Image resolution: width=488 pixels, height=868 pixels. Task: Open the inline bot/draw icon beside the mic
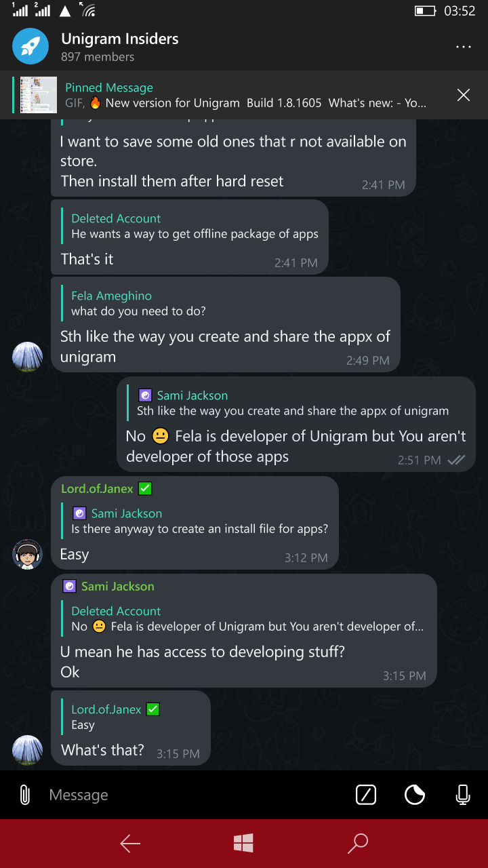(x=366, y=794)
